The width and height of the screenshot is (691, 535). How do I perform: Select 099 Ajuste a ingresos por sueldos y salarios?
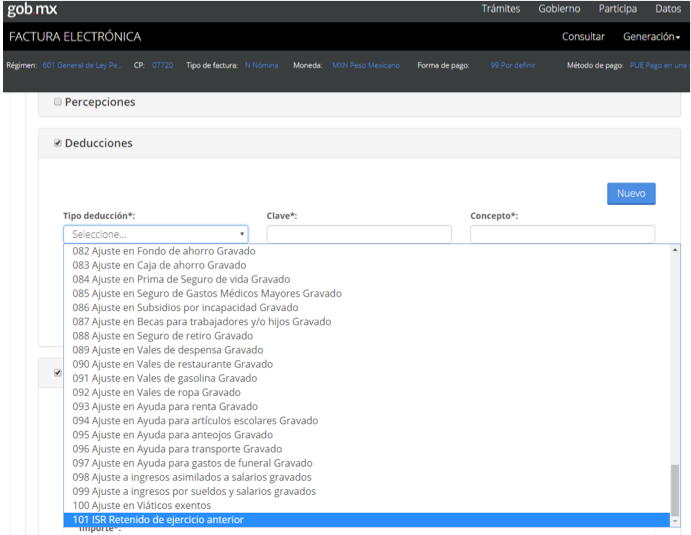pos(367,491)
